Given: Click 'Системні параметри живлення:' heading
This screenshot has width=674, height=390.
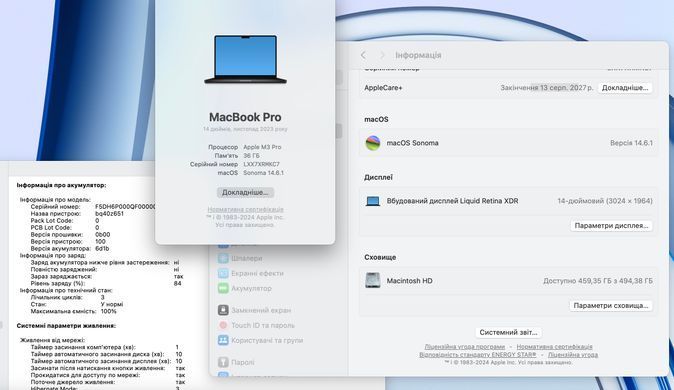Looking at the screenshot, I should [66, 326].
